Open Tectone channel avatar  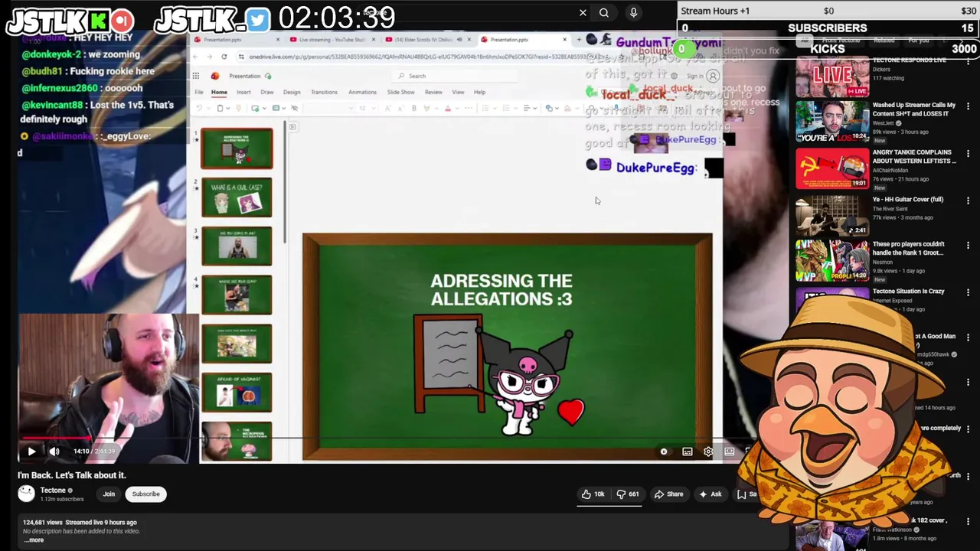(x=27, y=494)
